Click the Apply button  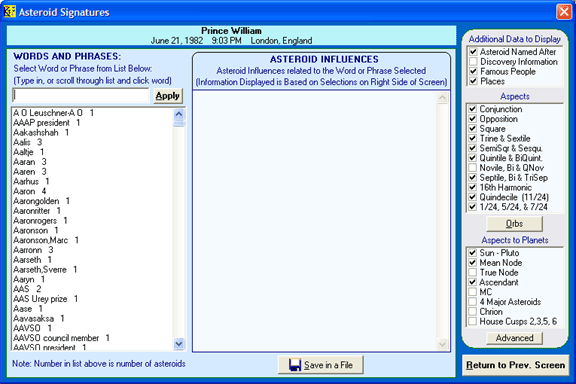168,96
